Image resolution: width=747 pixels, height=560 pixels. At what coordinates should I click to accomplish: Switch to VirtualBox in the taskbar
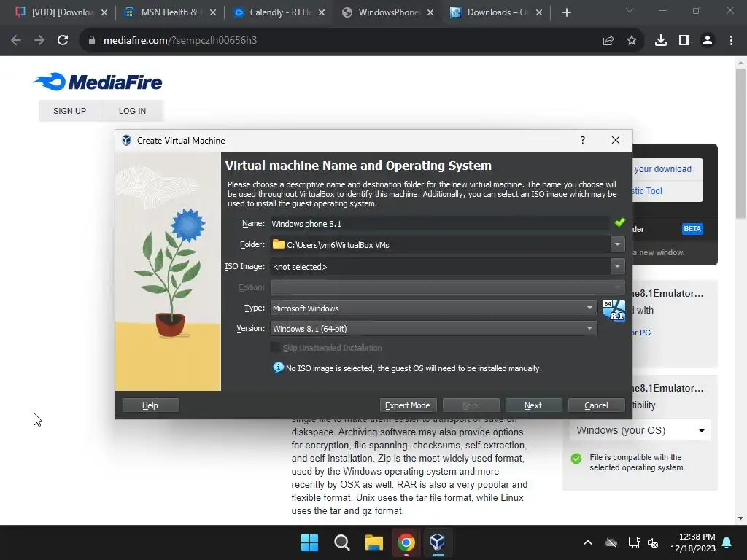tap(438, 542)
